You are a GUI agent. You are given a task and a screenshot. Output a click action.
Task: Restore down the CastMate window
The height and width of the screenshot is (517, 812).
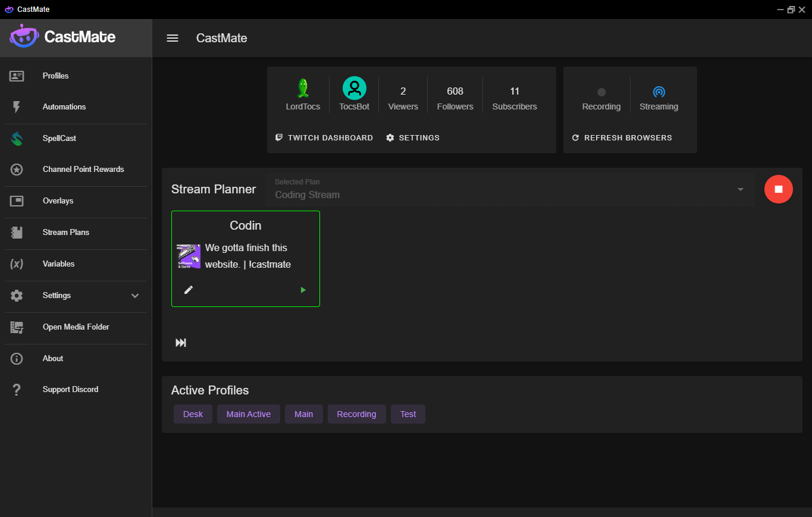coord(791,10)
